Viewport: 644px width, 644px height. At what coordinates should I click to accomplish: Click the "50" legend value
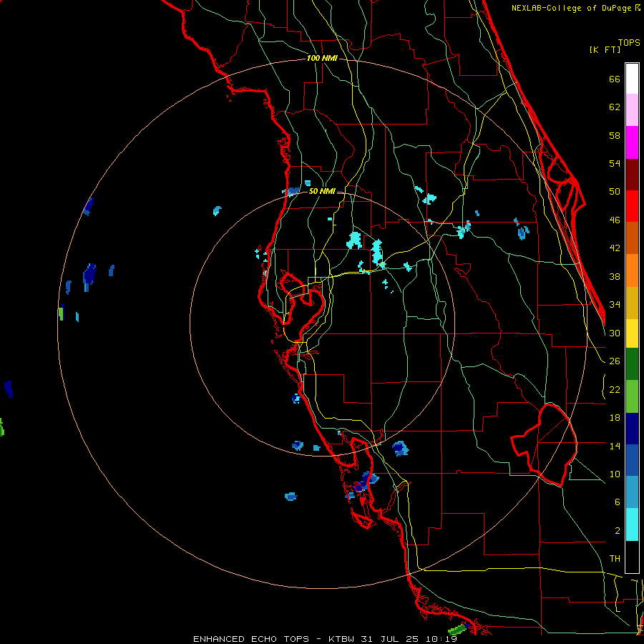click(615, 192)
